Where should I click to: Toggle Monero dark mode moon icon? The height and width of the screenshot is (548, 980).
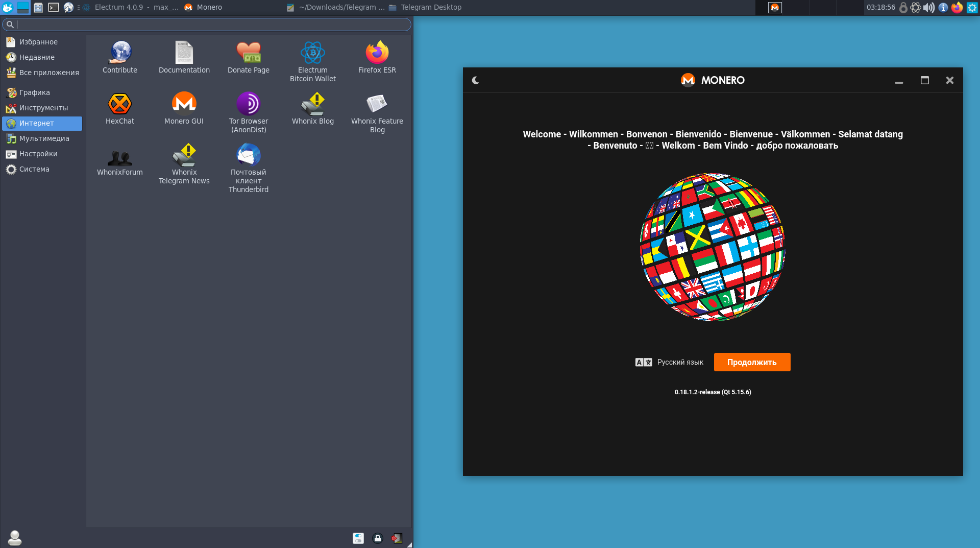pyautogui.click(x=476, y=80)
